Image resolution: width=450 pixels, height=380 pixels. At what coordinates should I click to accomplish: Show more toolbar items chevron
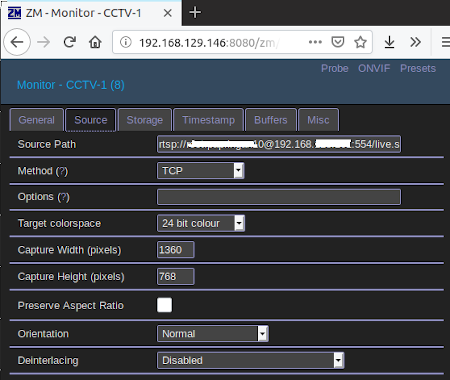pyautogui.click(x=415, y=42)
